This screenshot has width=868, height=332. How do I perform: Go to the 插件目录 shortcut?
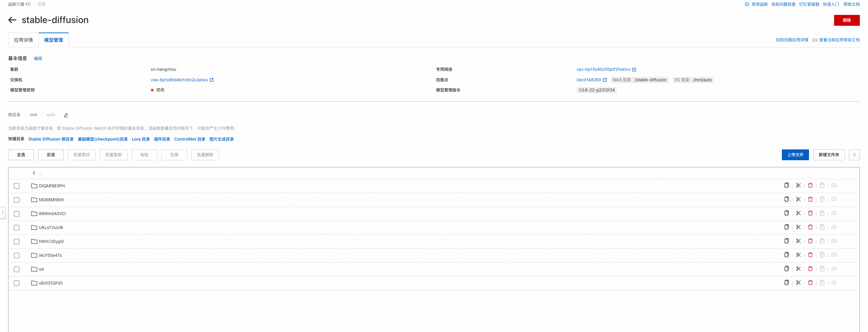tap(162, 139)
